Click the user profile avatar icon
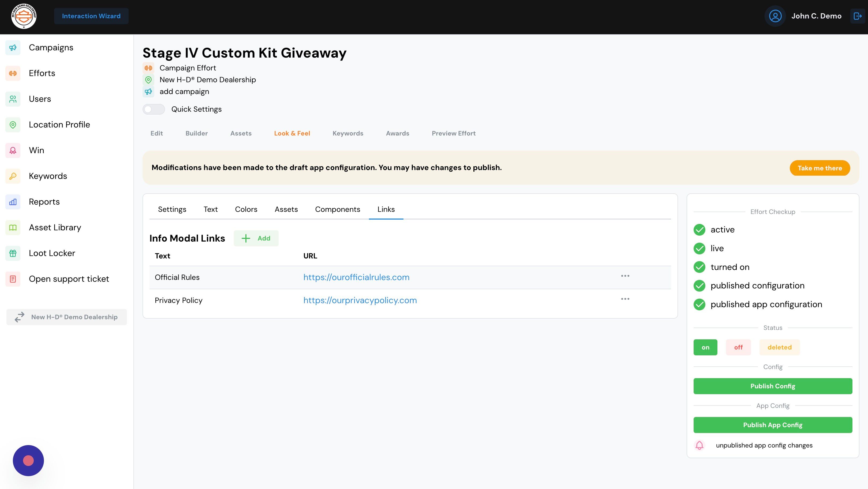868x489 pixels. coord(775,16)
